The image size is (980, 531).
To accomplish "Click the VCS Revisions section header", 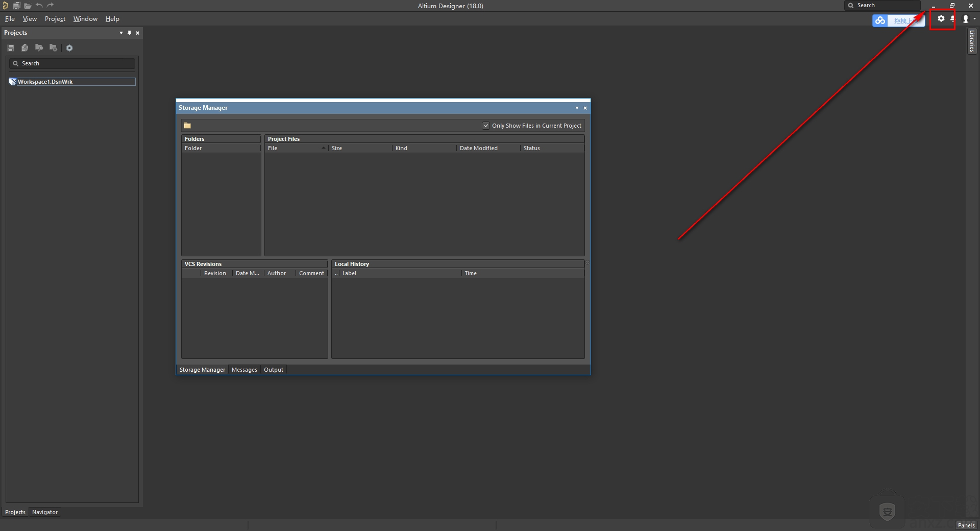I will click(x=254, y=264).
